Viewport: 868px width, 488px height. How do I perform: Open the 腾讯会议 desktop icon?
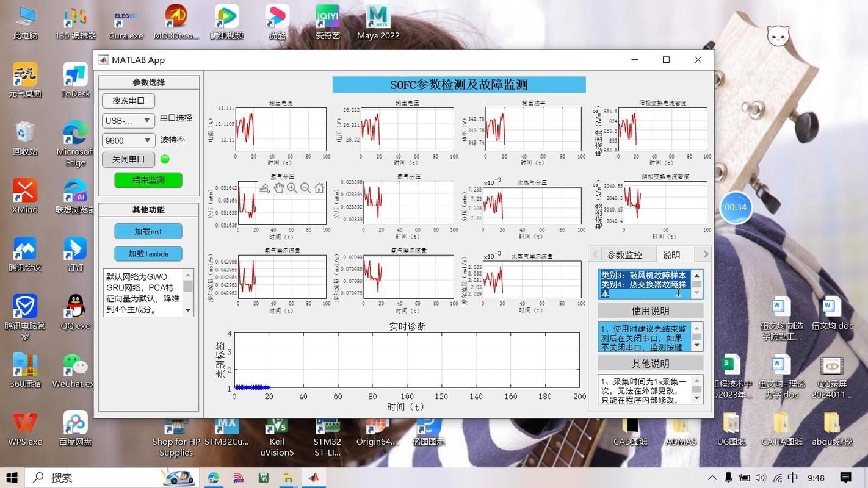(x=25, y=255)
